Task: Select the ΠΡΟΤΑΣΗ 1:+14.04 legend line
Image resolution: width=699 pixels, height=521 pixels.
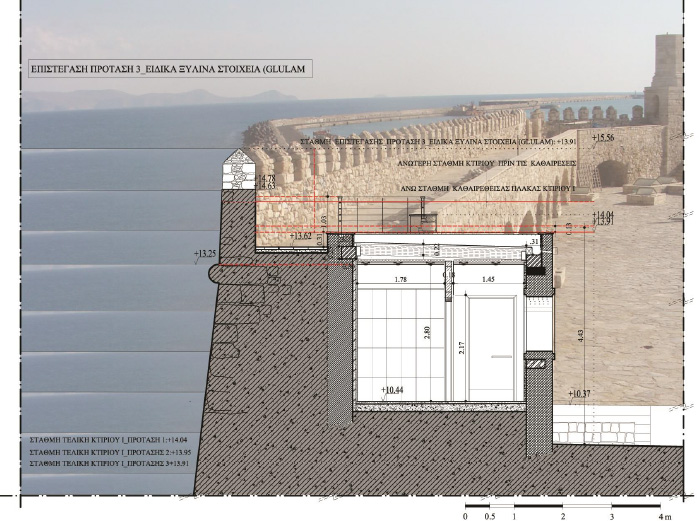Action: tap(97, 440)
